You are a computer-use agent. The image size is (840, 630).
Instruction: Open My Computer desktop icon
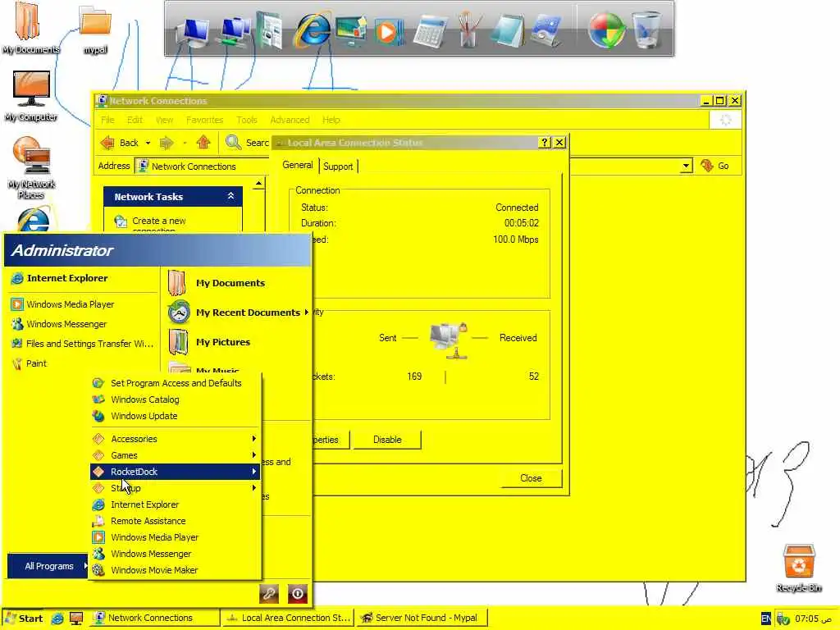click(x=30, y=97)
